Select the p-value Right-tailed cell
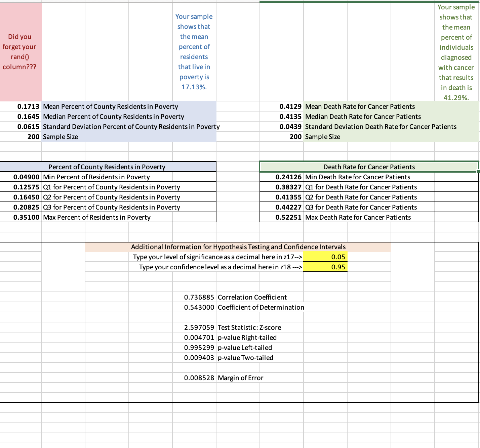Screen dimensions: 480x448 point(199,338)
